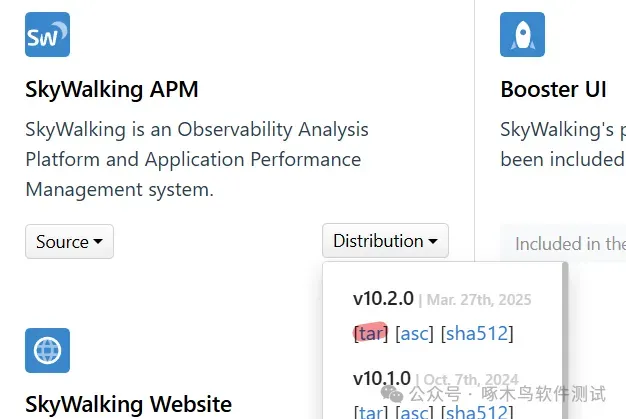Open the Source dropdown
Viewport: 626px width, 419px height.
[69, 241]
